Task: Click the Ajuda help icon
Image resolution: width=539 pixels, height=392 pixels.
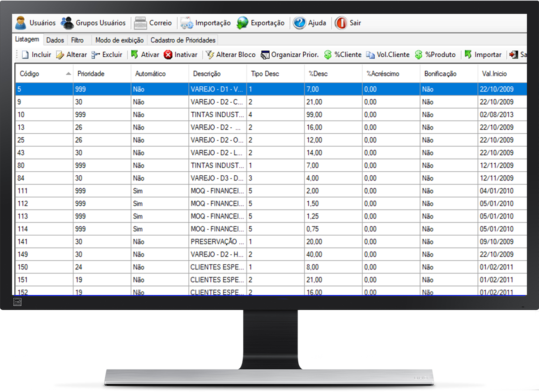Action: (x=299, y=23)
